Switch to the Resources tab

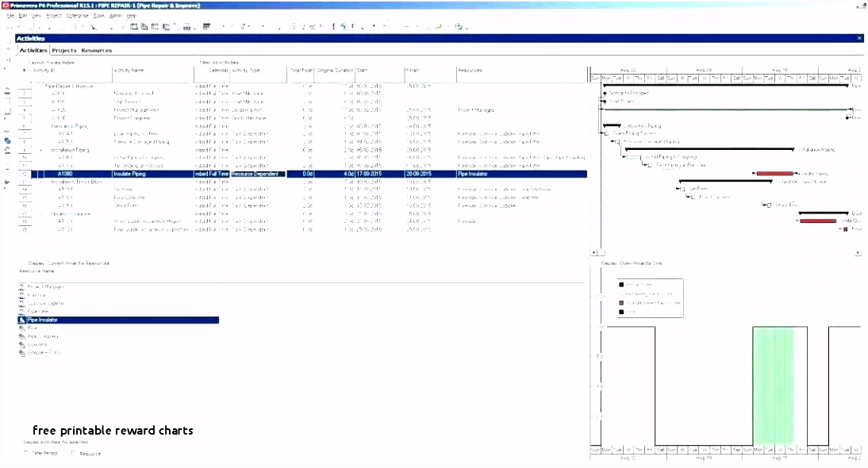click(97, 50)
